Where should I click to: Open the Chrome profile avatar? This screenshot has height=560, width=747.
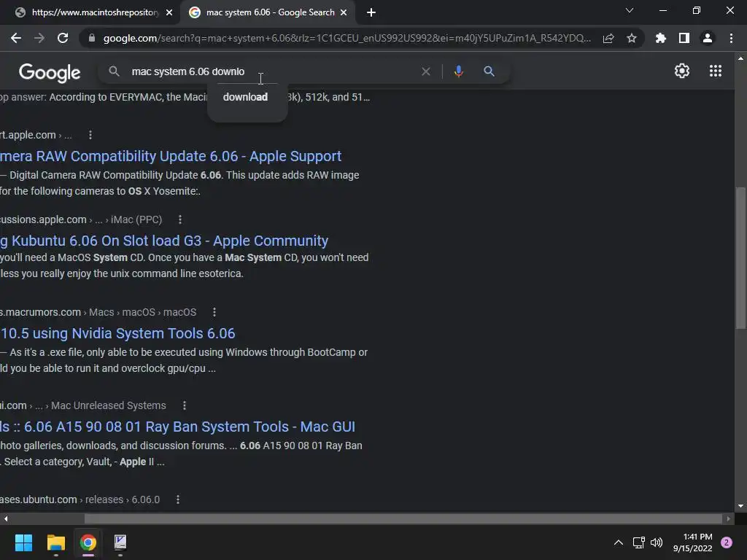point(707,38)
